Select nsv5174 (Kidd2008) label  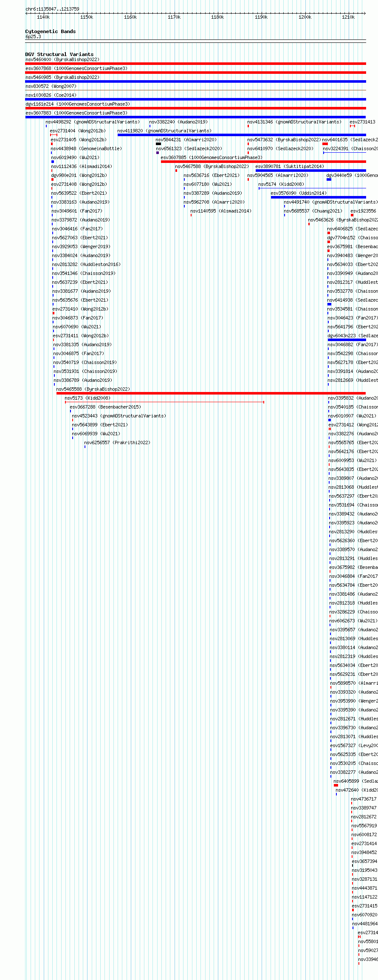tap(282, 184)
